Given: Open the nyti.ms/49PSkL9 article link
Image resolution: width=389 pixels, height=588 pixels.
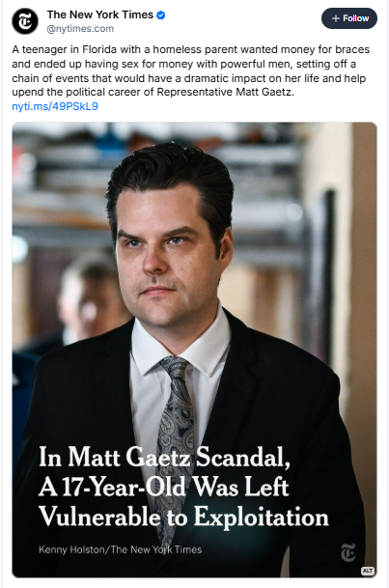Looking at the screenshot, I should coord(55,106).
